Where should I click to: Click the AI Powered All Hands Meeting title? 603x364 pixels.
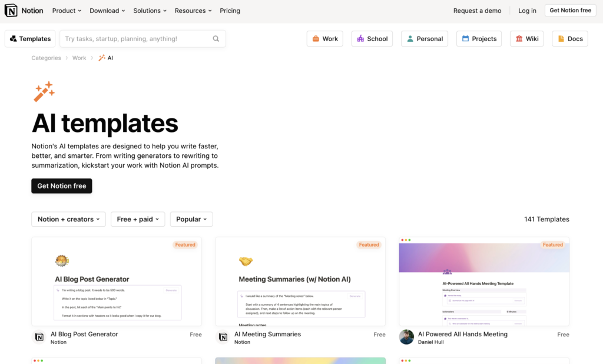coord(463,334)
